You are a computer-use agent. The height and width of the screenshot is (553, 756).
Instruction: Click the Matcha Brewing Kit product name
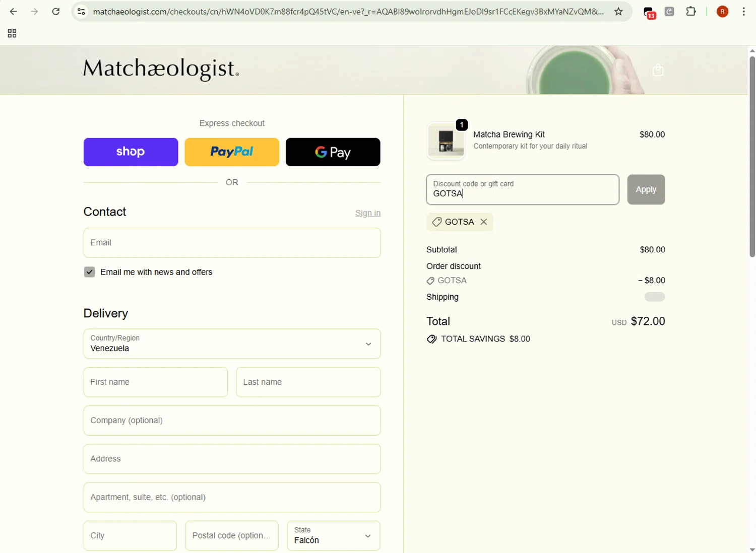tap(509, 134)
